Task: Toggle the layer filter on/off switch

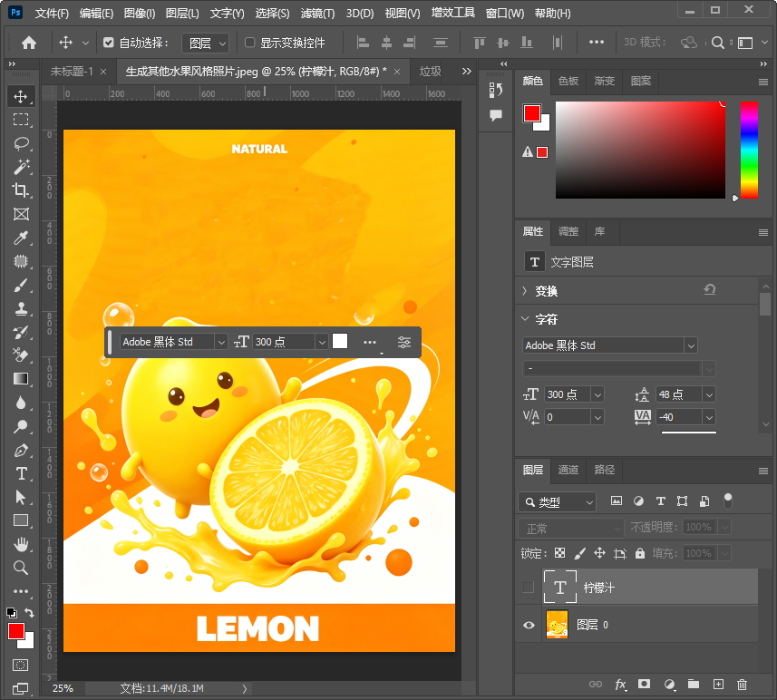Action: click(x=727, y=501)
